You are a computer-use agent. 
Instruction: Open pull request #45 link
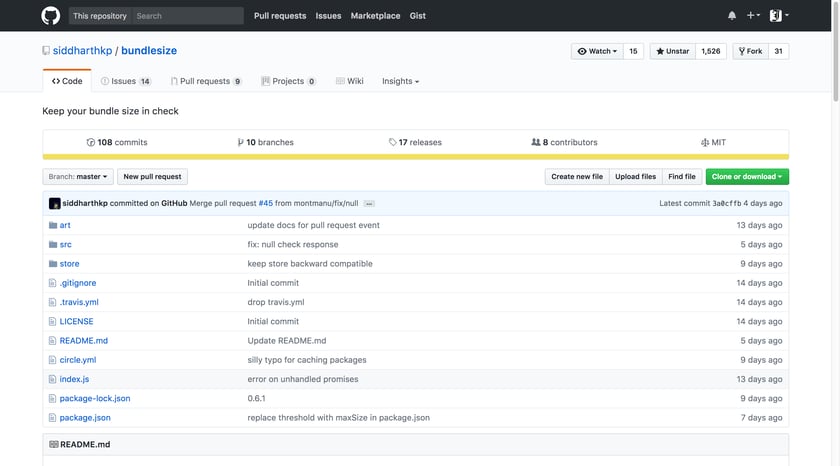point(266,204)
